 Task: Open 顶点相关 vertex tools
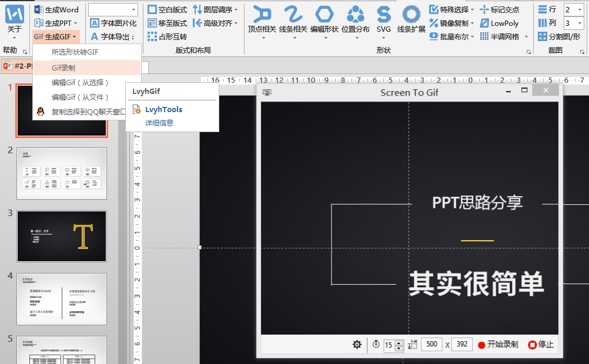pos(262,21)
